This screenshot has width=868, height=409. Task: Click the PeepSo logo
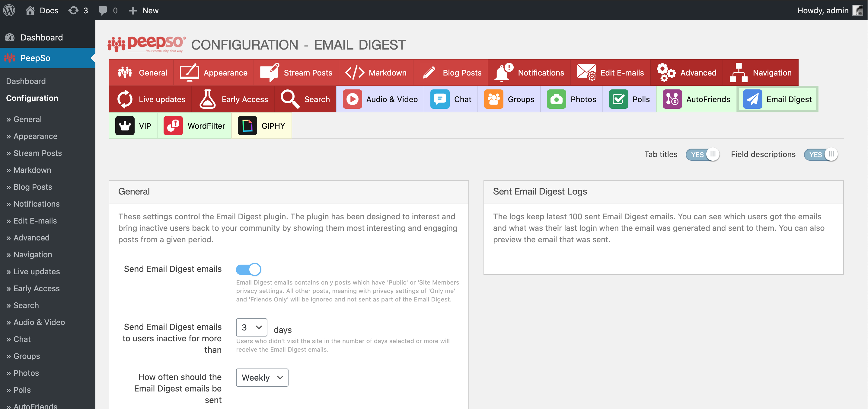(x=147, y=44)
